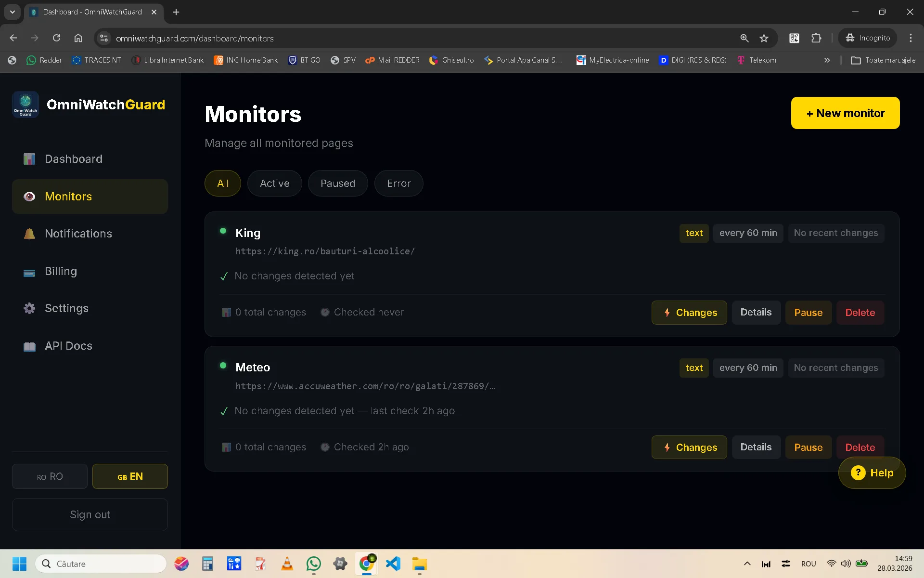Filter monitors by Active

(x=275, y=184)
